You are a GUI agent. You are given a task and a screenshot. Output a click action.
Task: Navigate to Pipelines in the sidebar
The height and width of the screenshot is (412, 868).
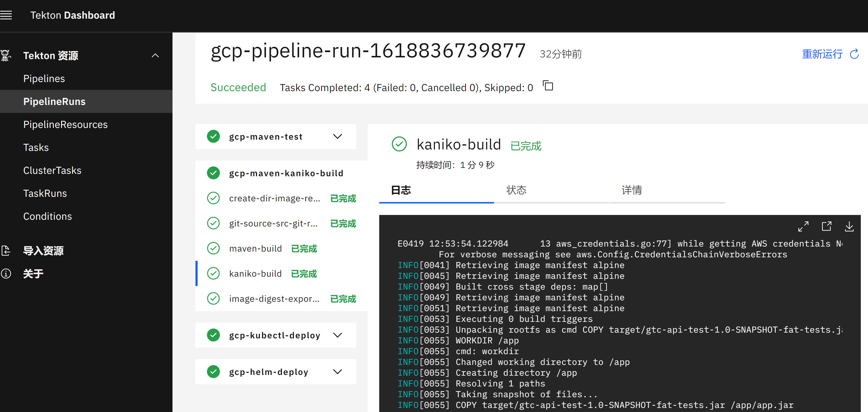pos(44,78)
